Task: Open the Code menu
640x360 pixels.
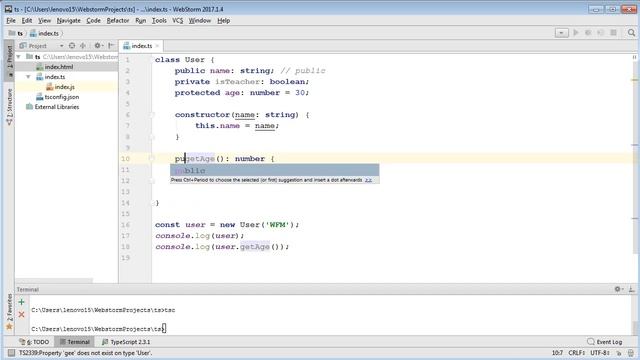Action: (x=93, y=20)
